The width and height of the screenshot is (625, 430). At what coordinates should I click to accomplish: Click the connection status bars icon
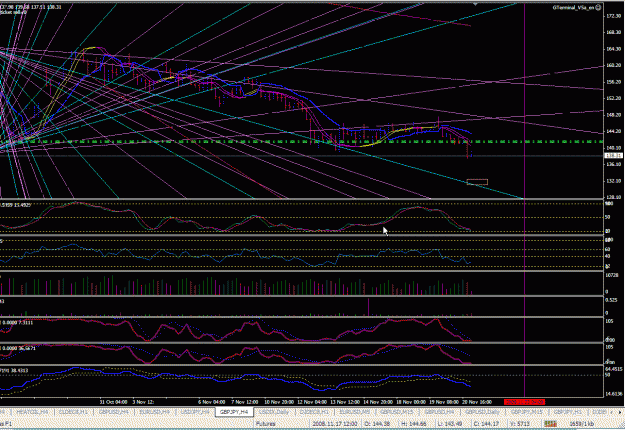tap(550, 424)
